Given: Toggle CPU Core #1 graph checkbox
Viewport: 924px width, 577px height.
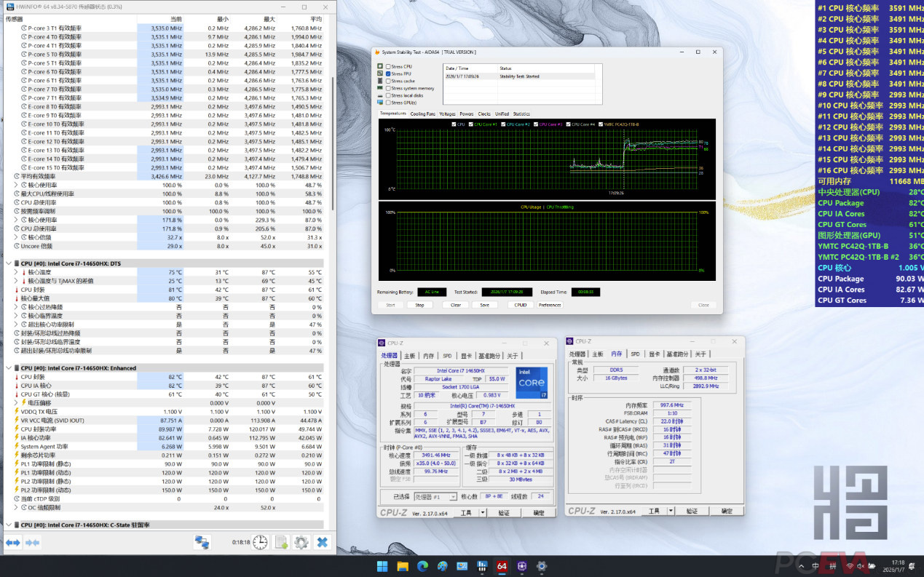Looking at the screenshot, I should [471, 124].
